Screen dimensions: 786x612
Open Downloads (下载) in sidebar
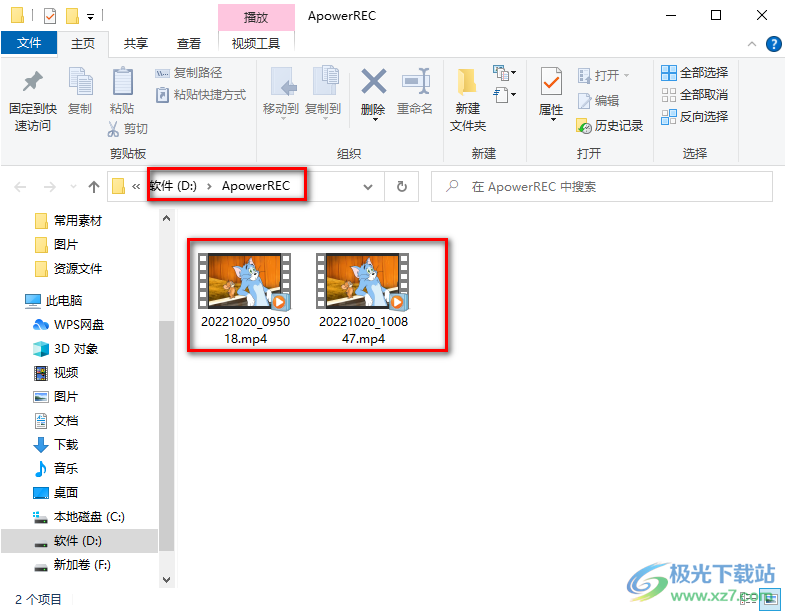56,445
